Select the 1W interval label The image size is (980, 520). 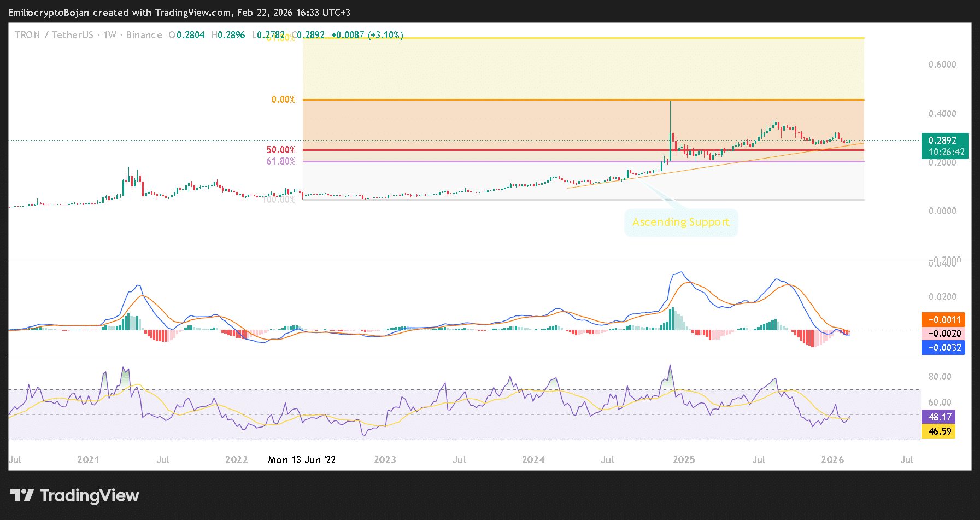tap(110, 35)
